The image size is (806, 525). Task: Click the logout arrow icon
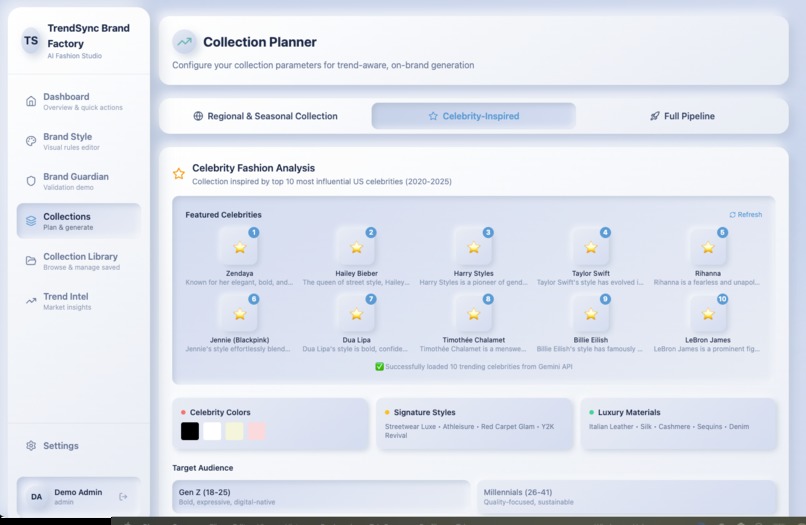point(123,497)
